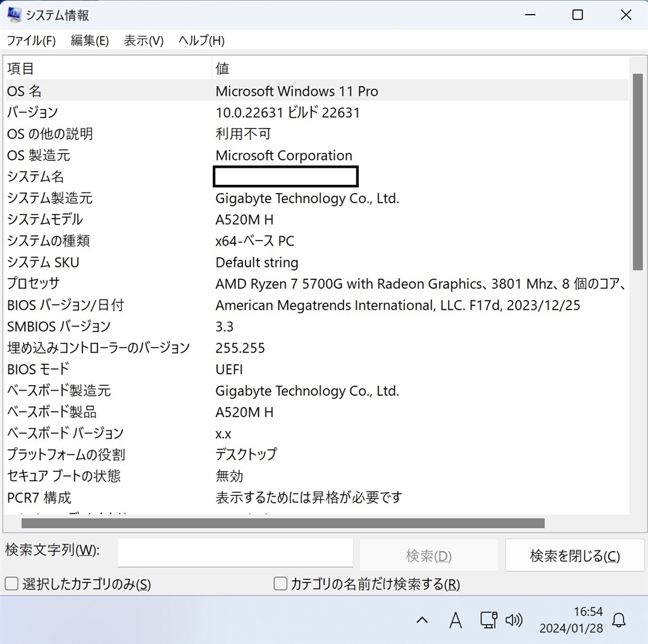Select the value UEFI
The height and width of the screenshot is (644, 648).
(x=229, y=369)
